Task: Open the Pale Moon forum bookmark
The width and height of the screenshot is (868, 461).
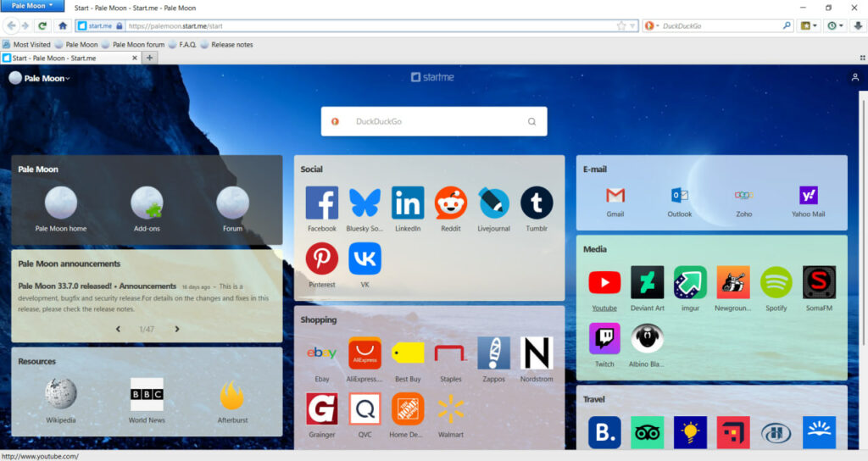Action: tap(133, 44)
